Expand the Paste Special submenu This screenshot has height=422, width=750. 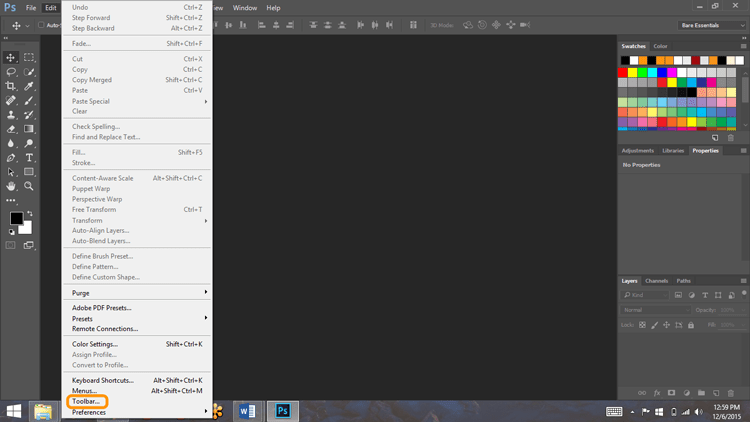137,101
